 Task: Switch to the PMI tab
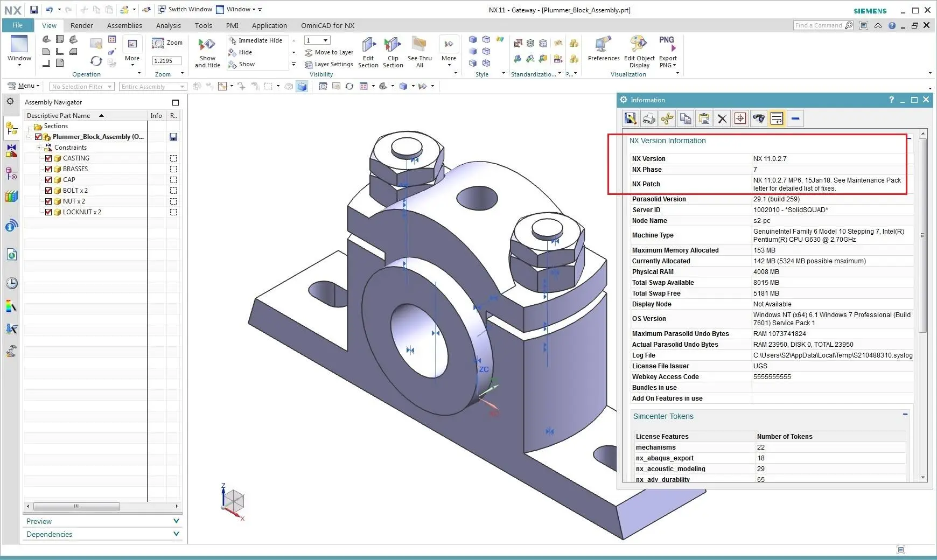(232, 25)
